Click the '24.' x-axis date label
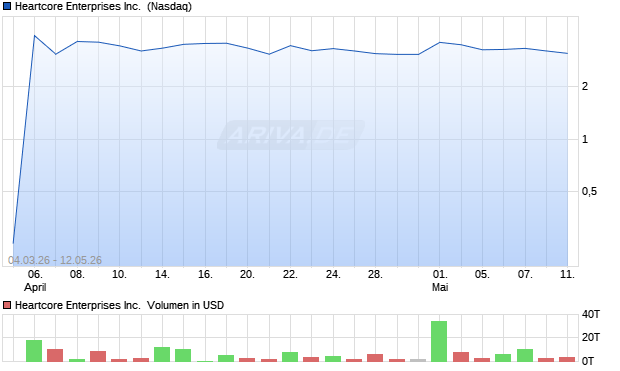Viewport: 620px width, 371px height. point(333,274)
